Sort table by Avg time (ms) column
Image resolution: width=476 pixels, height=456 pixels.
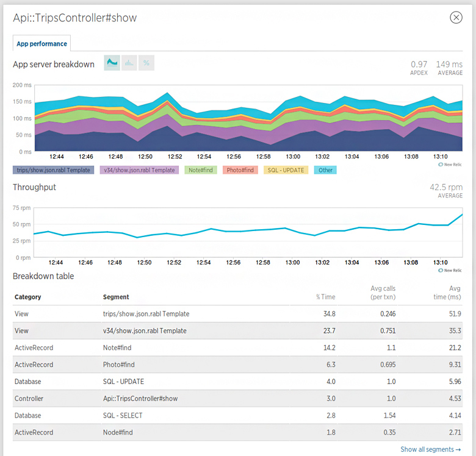(x=452, y=293)
